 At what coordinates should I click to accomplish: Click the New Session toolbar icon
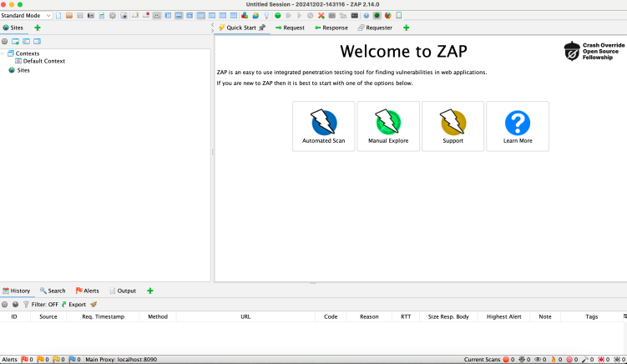pos(58,16)
